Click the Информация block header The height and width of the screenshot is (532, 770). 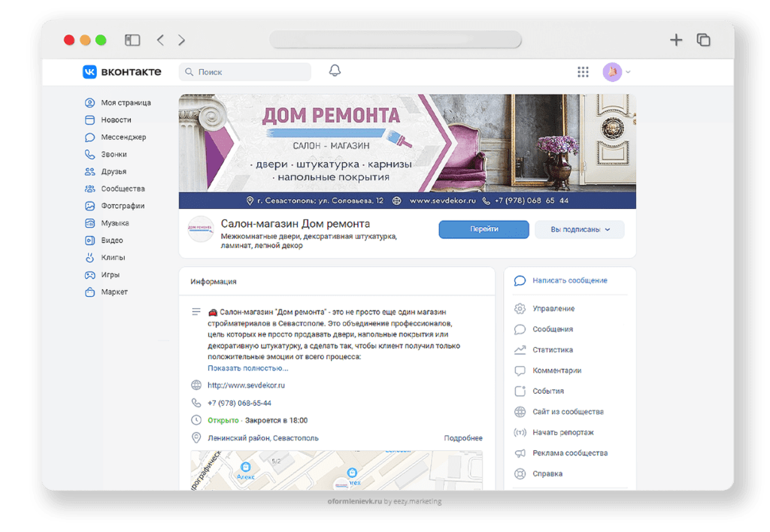213,281
